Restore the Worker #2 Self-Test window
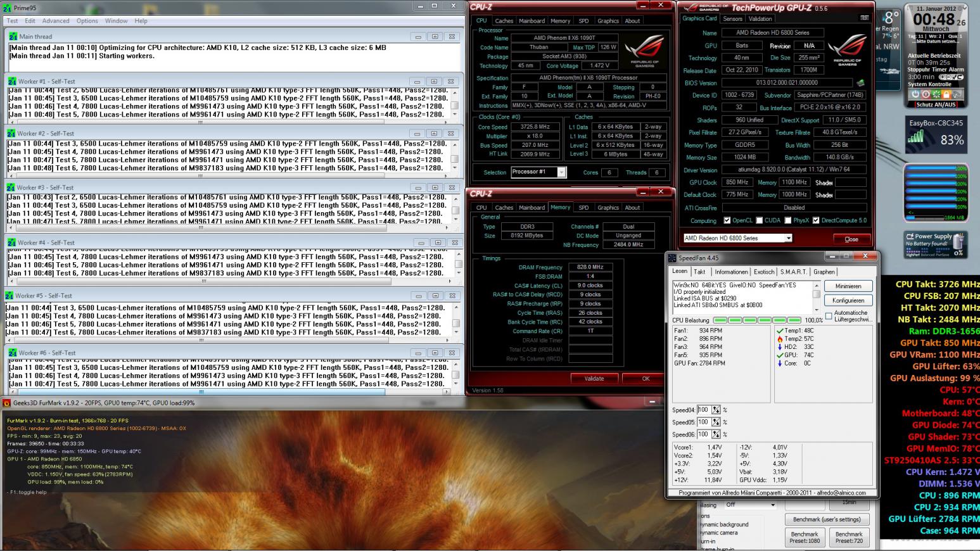Image resolution: width=980 pixels, height=551 pixels. click(433, 134)
